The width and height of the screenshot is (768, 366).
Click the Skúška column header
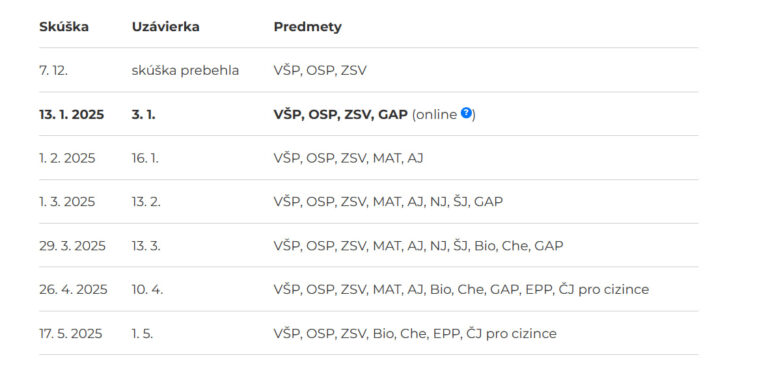(64, 27)
